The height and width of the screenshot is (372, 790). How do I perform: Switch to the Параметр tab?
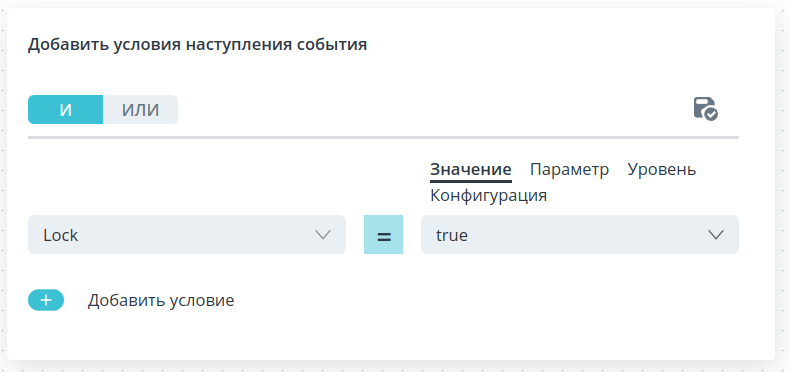(x=569, y=170)
